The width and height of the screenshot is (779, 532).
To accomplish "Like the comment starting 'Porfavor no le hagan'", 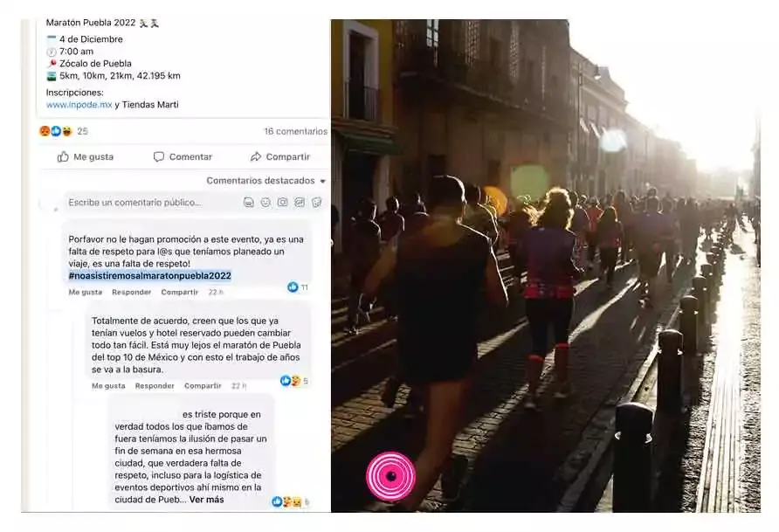I will (x=85, y=292).
